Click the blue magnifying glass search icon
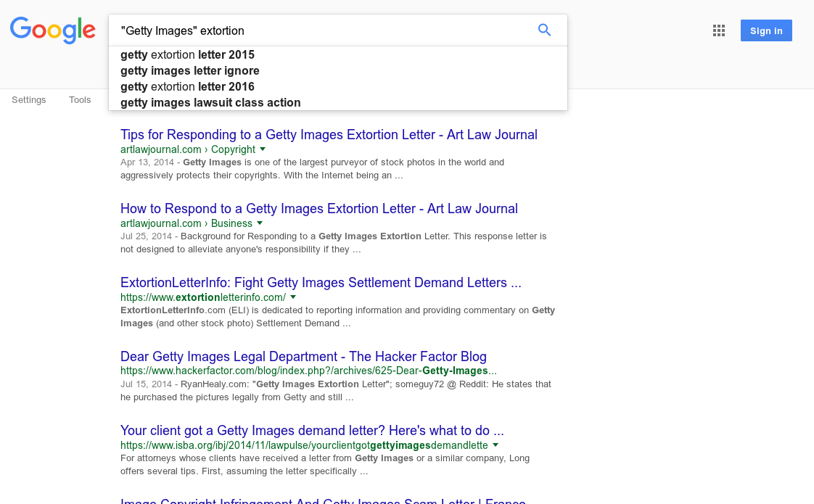The height and width of the screenshot is (504, 814). [544, 30]
